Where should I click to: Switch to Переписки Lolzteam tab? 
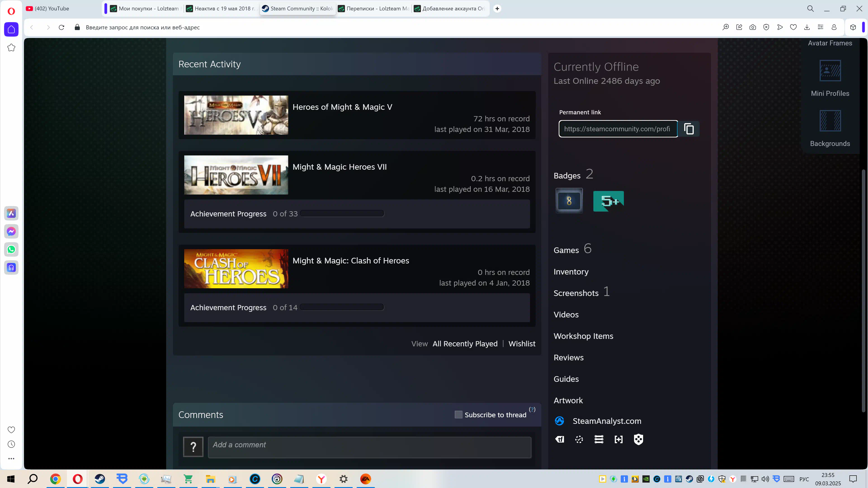point(374,8)
